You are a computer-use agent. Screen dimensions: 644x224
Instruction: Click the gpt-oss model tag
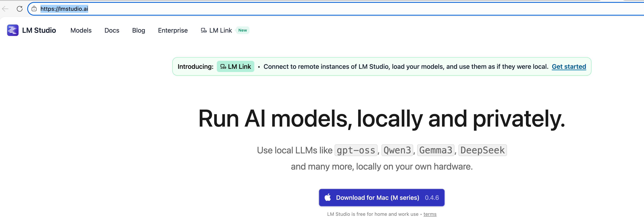click(x=356, y=150)
